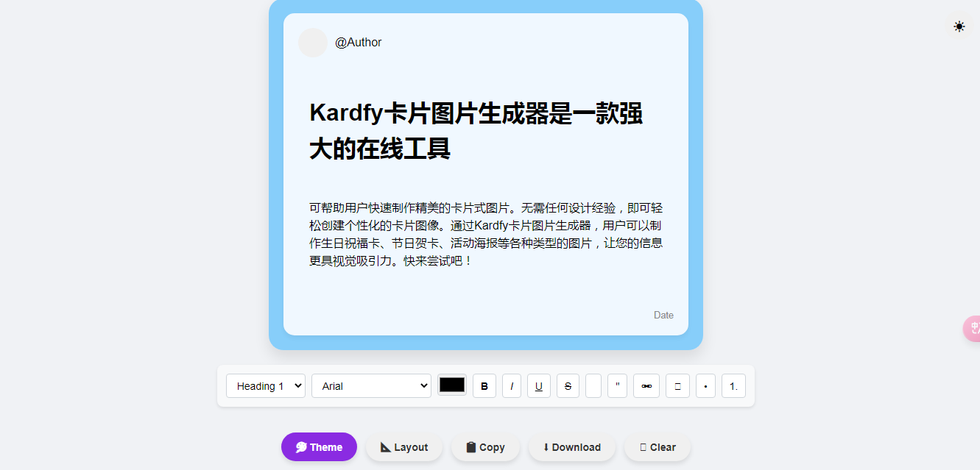Viewport: 980px width, 470px height.
Task: Apply italic formatting
Action: click(x=512, y=385)
